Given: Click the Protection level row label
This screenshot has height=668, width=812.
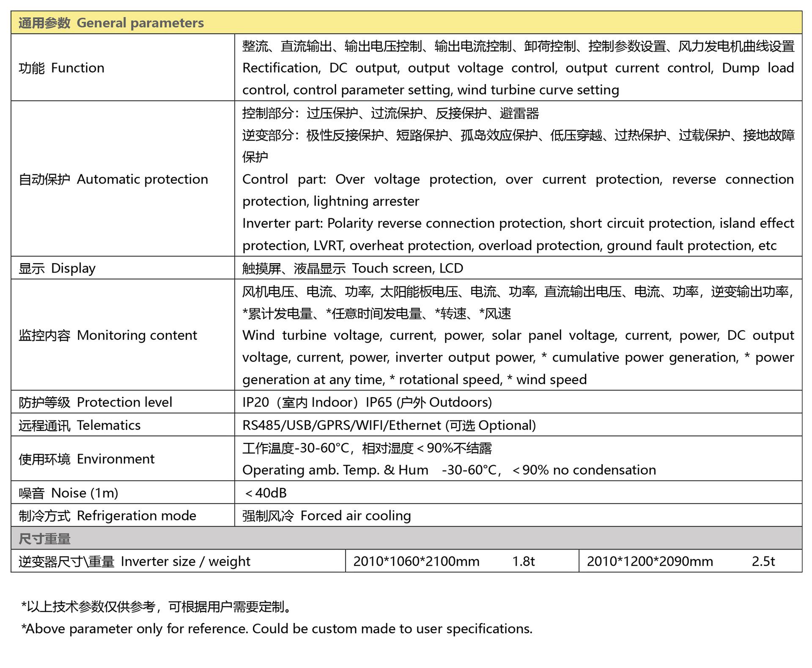Looking at the screenshot, I should point(86,402).
